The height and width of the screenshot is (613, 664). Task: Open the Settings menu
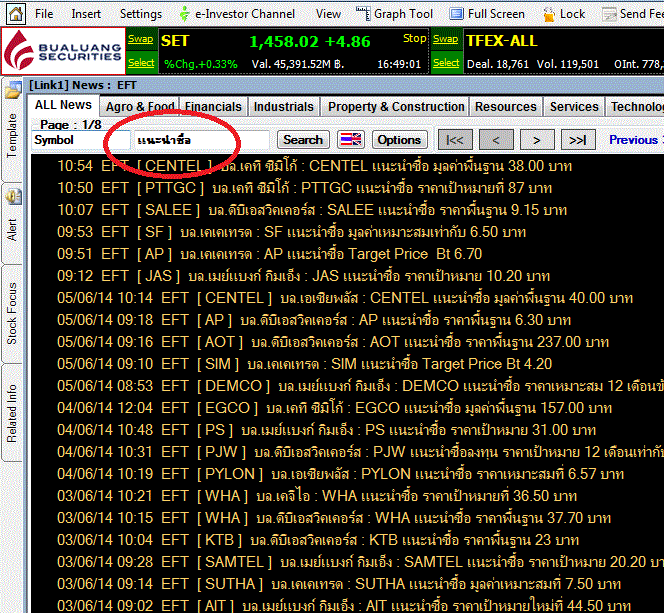pyautogui.click(x=141, y=14)
